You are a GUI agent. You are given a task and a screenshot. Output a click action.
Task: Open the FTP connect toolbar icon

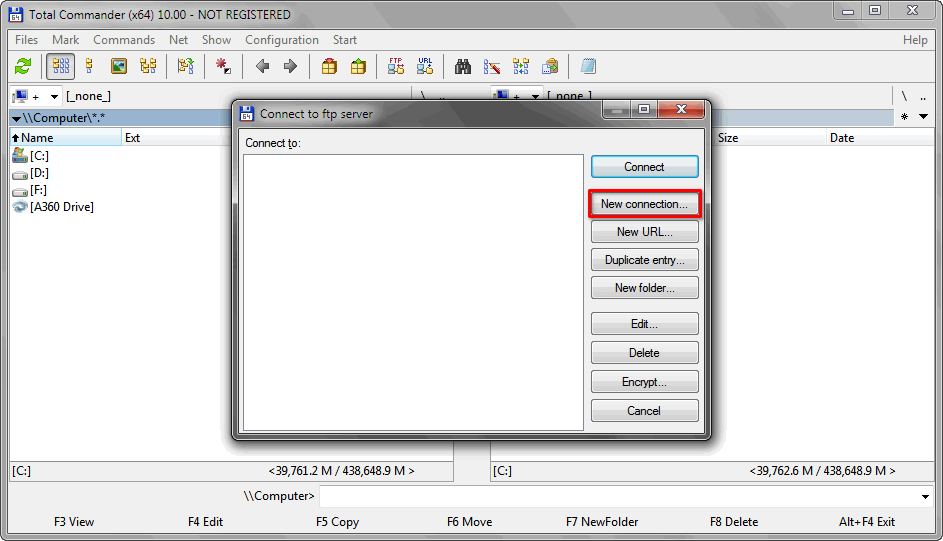point(396,66)
